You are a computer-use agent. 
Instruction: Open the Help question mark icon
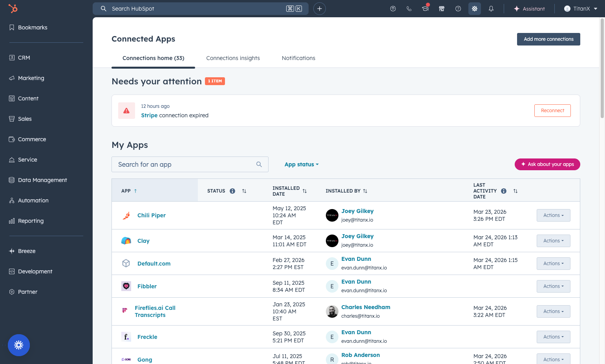(x=458, y=9)
